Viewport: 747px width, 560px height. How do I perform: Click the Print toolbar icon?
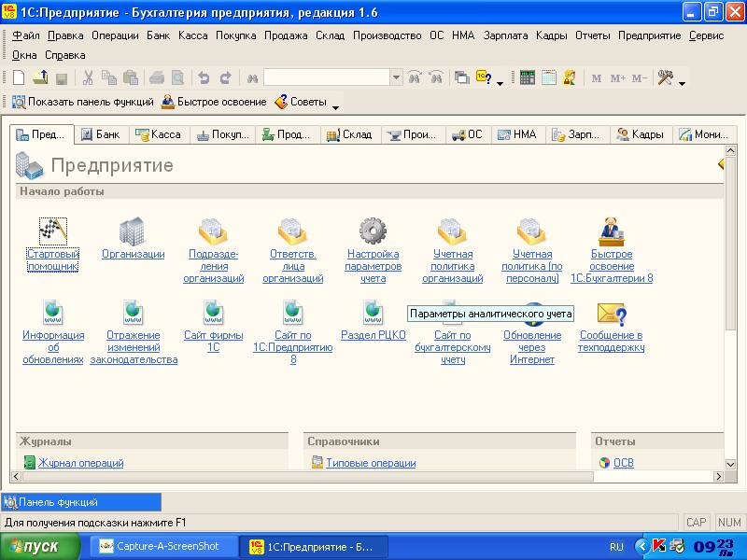click(x=157, y=77)
